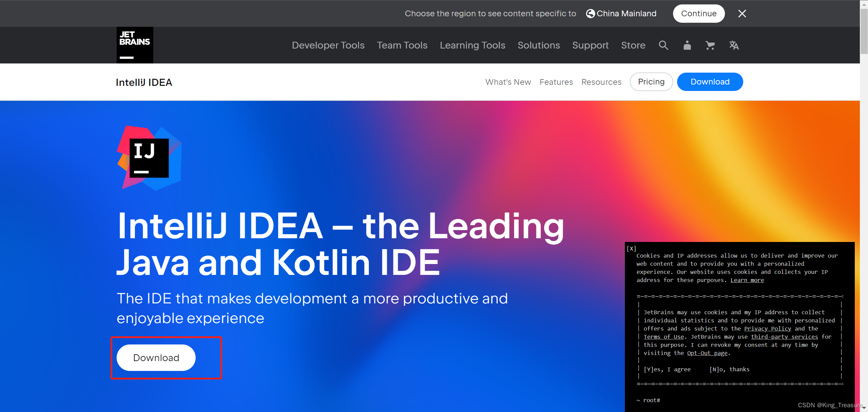
Task: Dismiss cookie console with [X]
Action: coord(631,248)
